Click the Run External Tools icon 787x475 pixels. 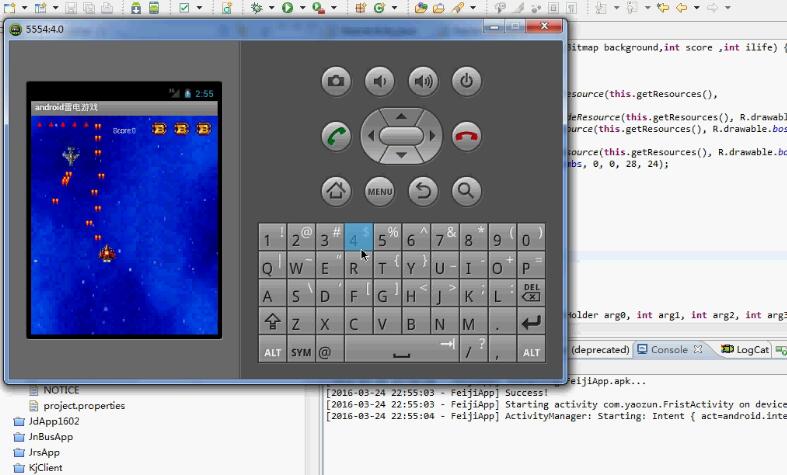[318, 8]
